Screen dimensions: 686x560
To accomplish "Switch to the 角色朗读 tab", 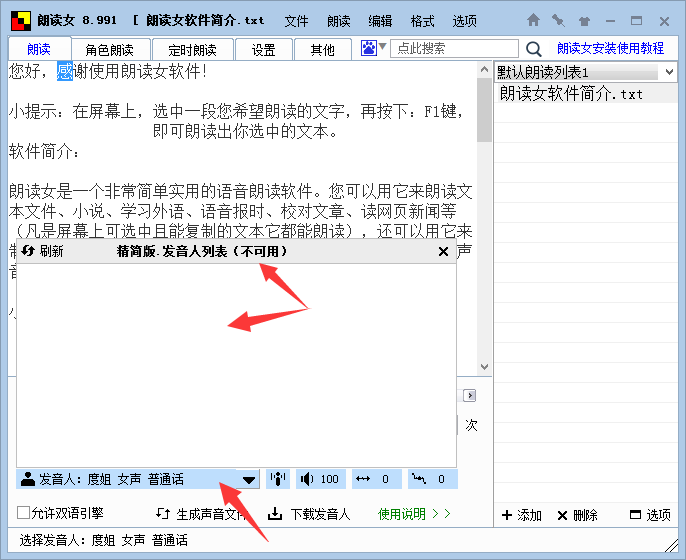I will (x=110, y=49).
